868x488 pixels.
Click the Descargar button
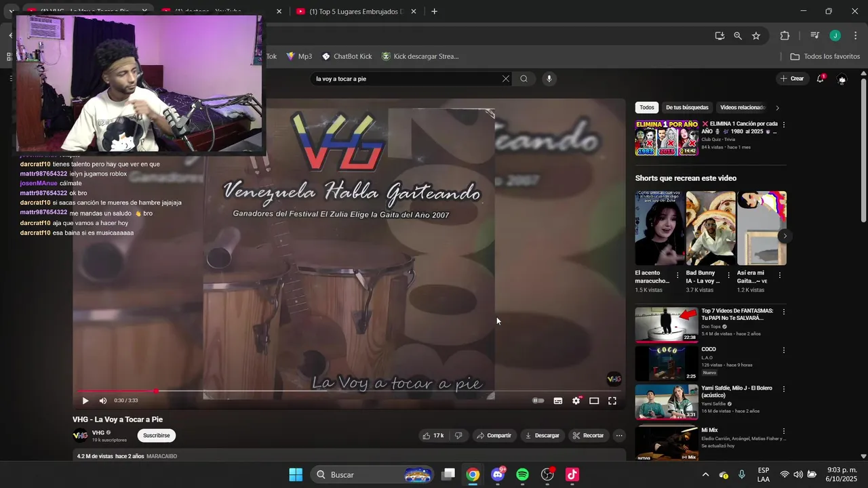(542, 435)
